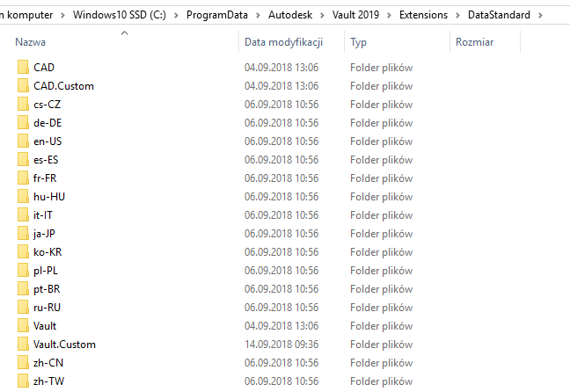Click the zh-TW folder icon
The width and height of the screenshot is (570, 392).
23,381
